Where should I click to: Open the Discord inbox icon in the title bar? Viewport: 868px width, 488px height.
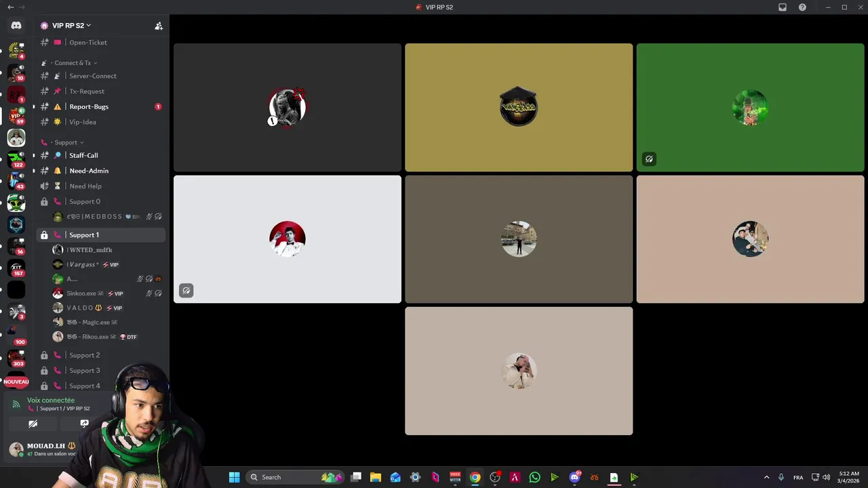[x=782, y=7]
